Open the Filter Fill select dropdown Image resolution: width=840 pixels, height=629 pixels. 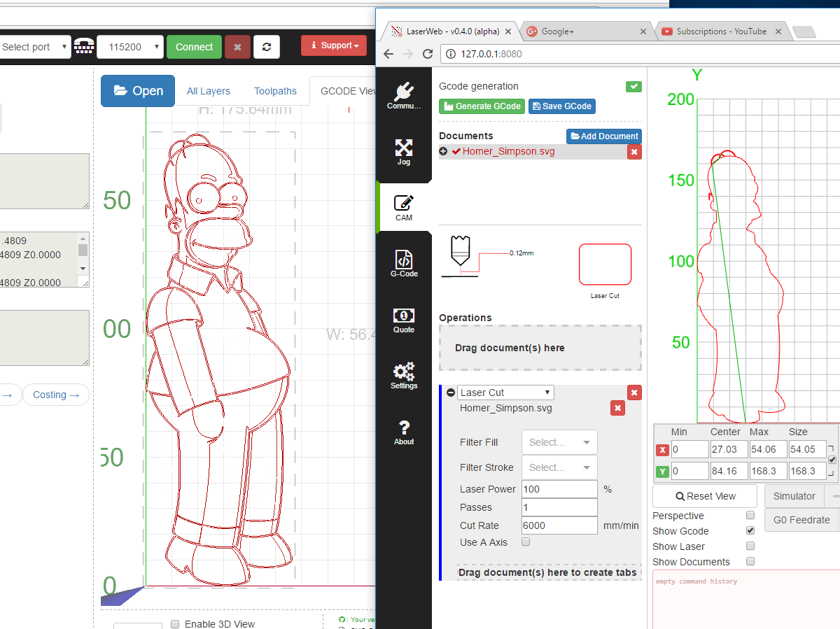559,442
